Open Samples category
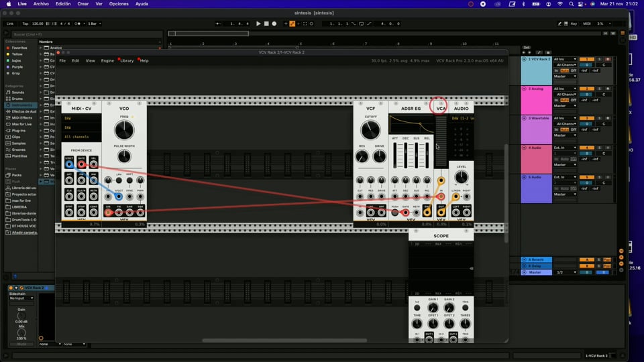Image resolution: width=644 pixels, height=362 pixels. click(19, 143)
